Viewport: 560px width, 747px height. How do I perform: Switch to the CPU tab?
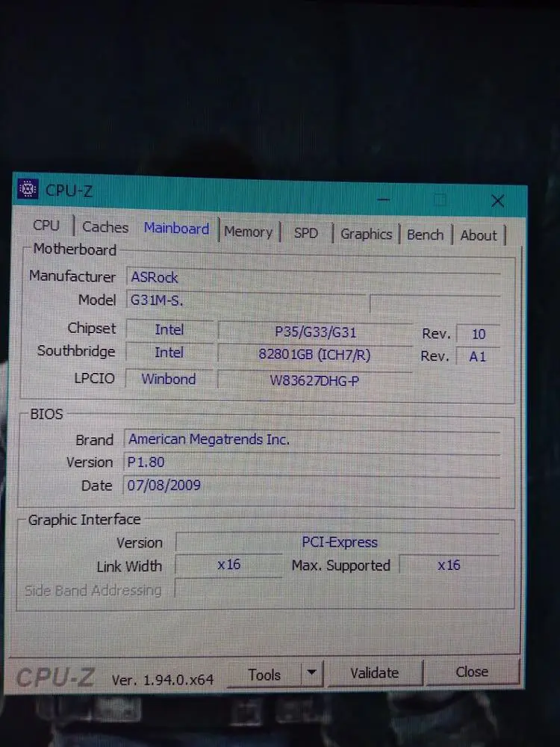click(46, 225)
